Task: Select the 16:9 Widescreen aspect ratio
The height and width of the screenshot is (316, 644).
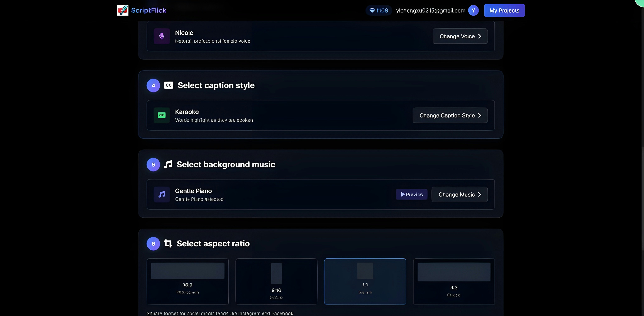Action: point(188,281)
